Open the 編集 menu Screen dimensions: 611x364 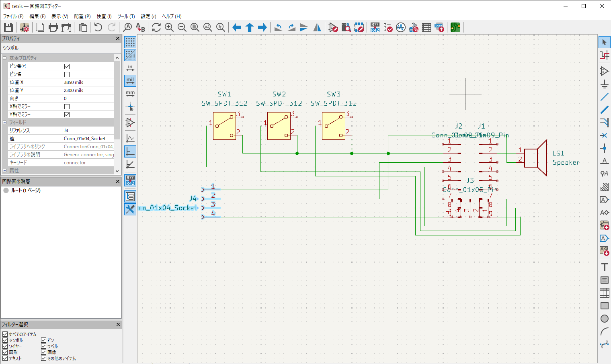(x=37, y=16)
